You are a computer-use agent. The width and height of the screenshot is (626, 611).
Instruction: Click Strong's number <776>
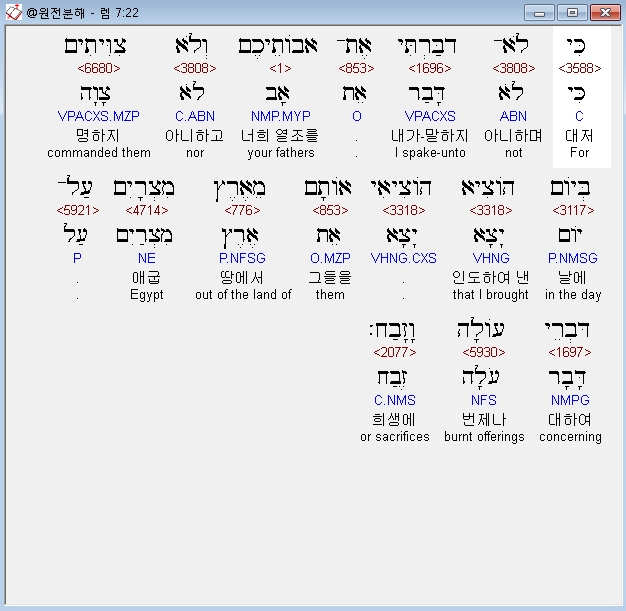[x=242, y=210]
